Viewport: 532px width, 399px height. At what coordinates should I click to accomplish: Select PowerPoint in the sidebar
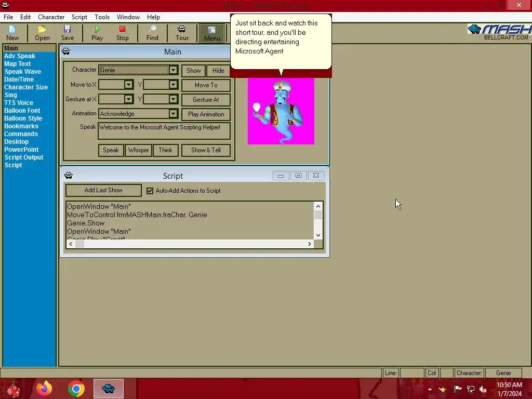tap(21, 150)
